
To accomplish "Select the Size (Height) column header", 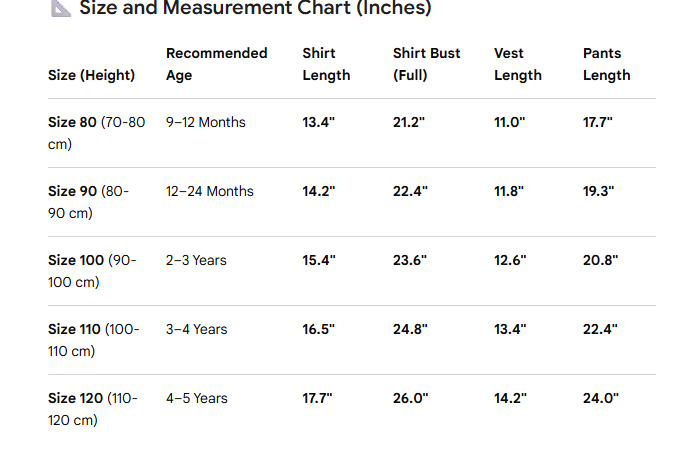I will tap(91, 75).
